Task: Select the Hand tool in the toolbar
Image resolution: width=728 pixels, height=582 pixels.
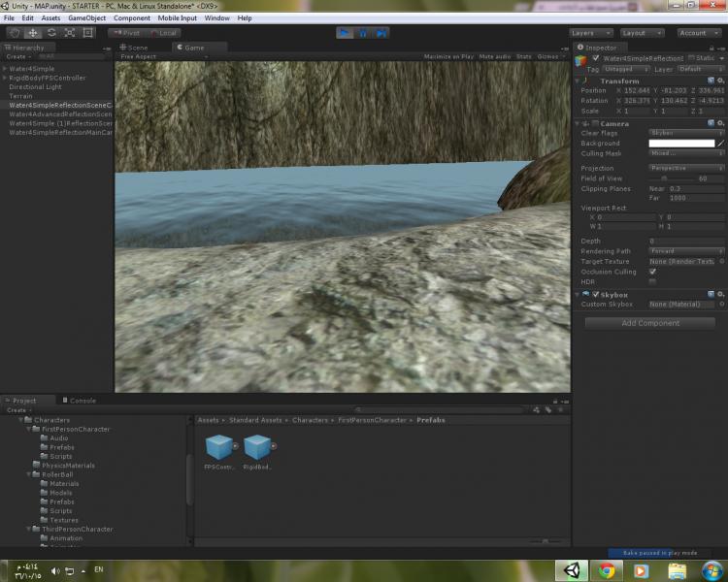Action: (15, 33)
